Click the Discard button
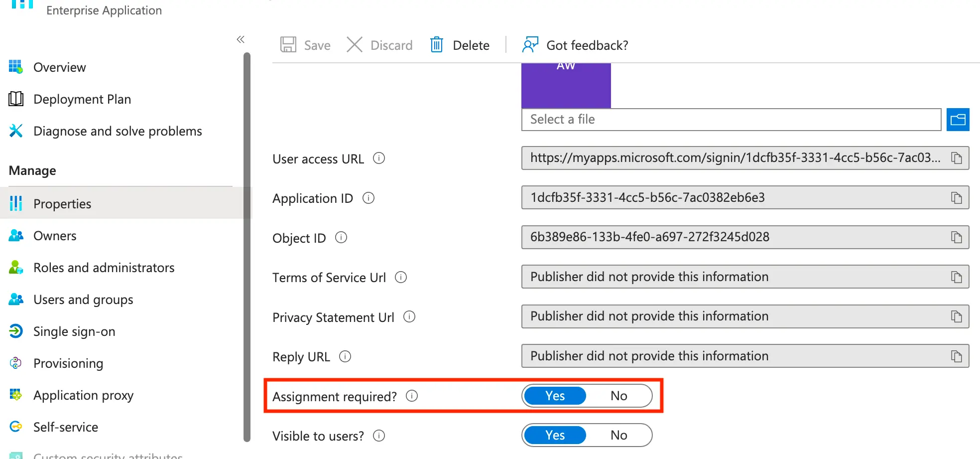Screen dimensions: 980x459 pos(380,45)
